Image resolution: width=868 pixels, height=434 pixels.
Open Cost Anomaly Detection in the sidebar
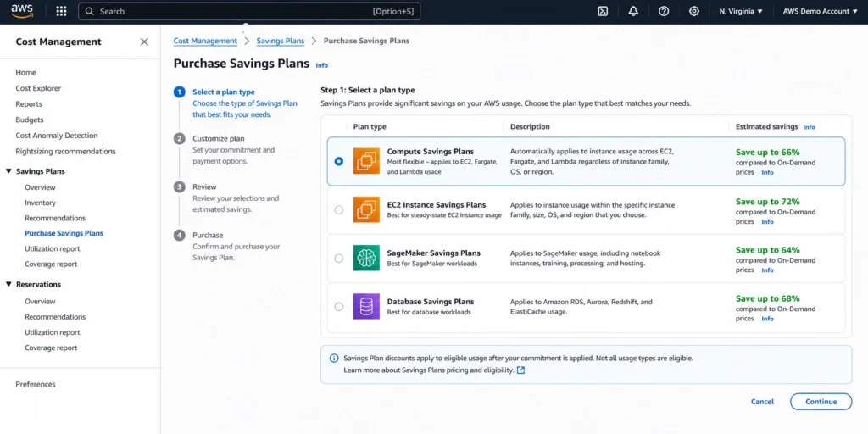tap(57, 136)
